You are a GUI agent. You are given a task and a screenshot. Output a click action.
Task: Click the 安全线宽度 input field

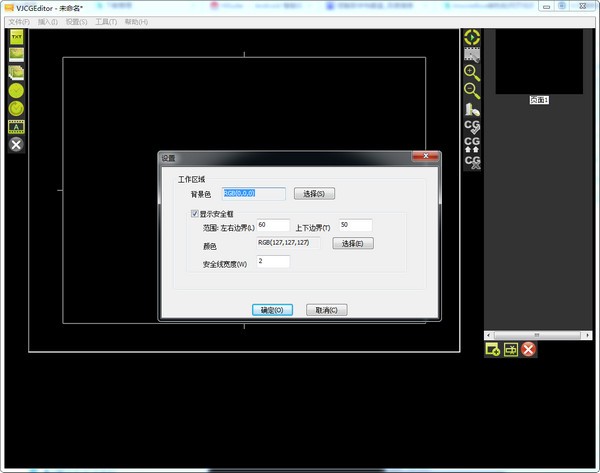[273, 262]
